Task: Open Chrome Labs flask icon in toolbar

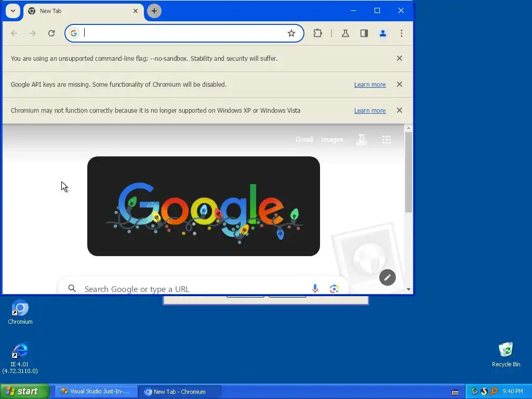Action: click(345, 33)
